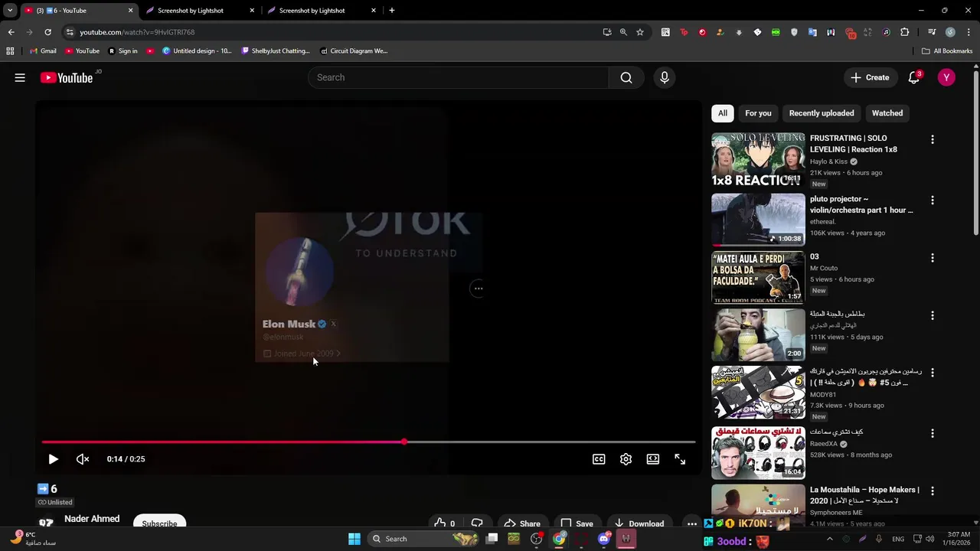Open the pluto projector video thumbnail
The image size is (980, 551).
pos(758,219)
